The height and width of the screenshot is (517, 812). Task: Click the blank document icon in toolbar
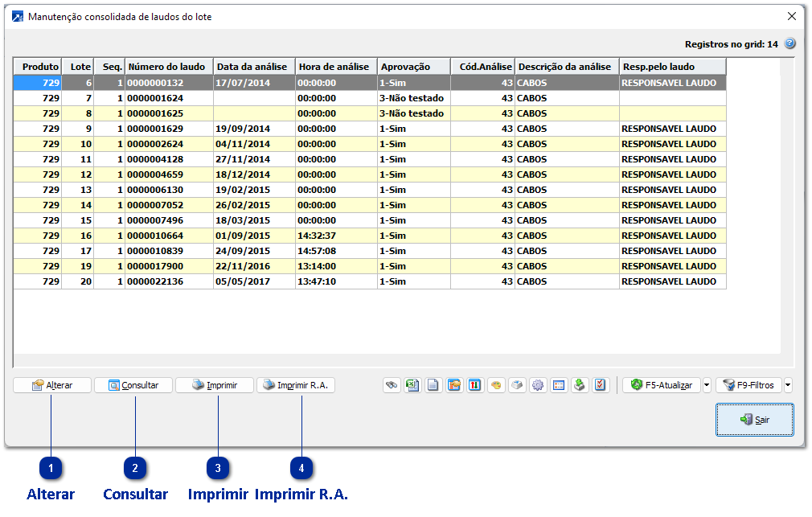pyautogui.click(x=433, y=385)
